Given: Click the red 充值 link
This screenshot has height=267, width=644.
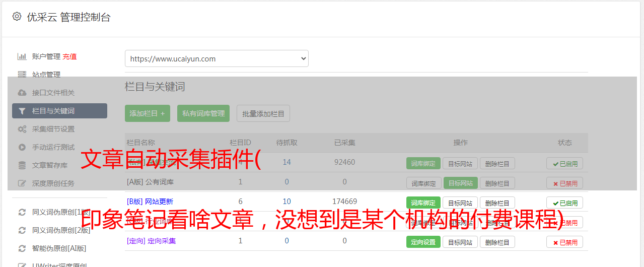Looking at the screenshot, I should coord(70,56).
